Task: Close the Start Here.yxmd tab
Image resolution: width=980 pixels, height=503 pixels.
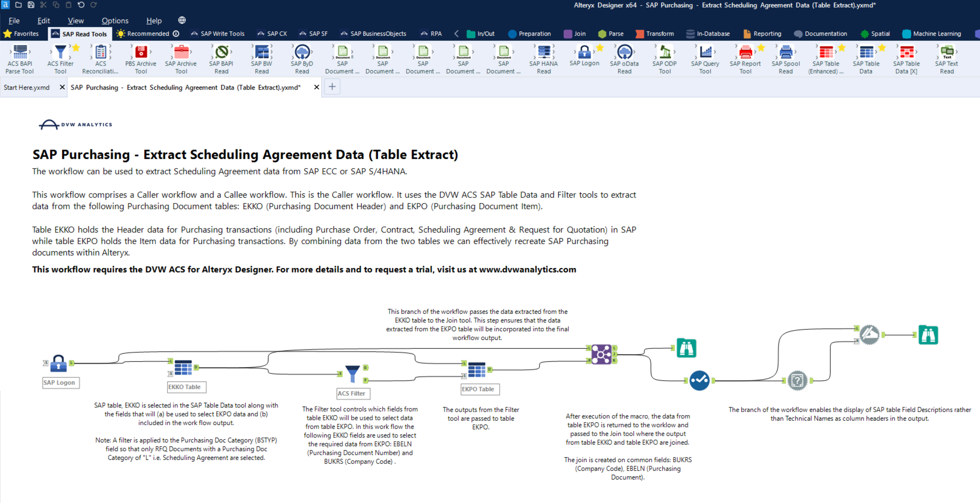Action: click(x=62, y=87)
